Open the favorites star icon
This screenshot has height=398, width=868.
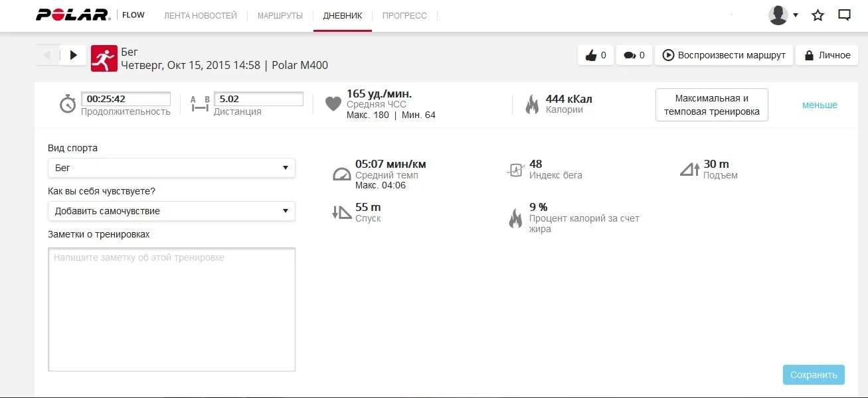point(818,15)
